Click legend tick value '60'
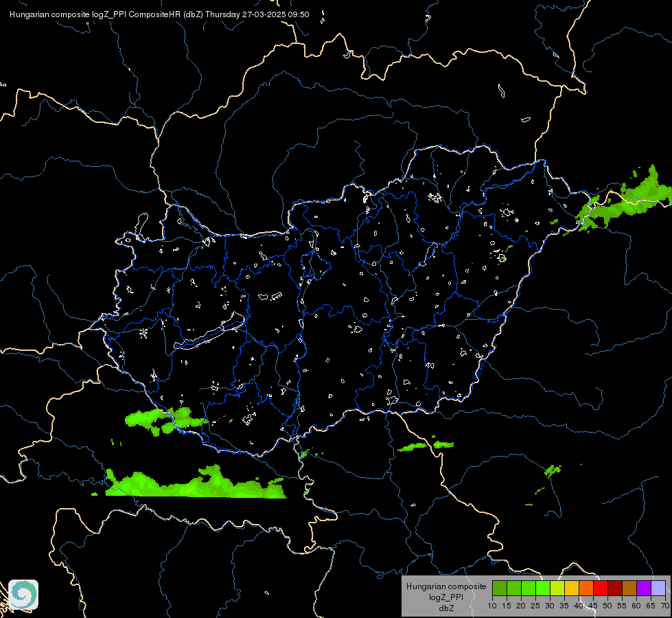The image size is (672, 618). (x=636, y=606)
